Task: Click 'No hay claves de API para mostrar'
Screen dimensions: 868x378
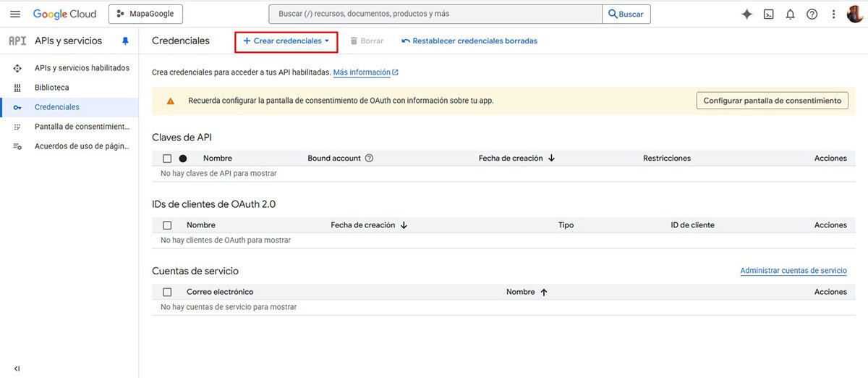Action: [x=218, y=174]
